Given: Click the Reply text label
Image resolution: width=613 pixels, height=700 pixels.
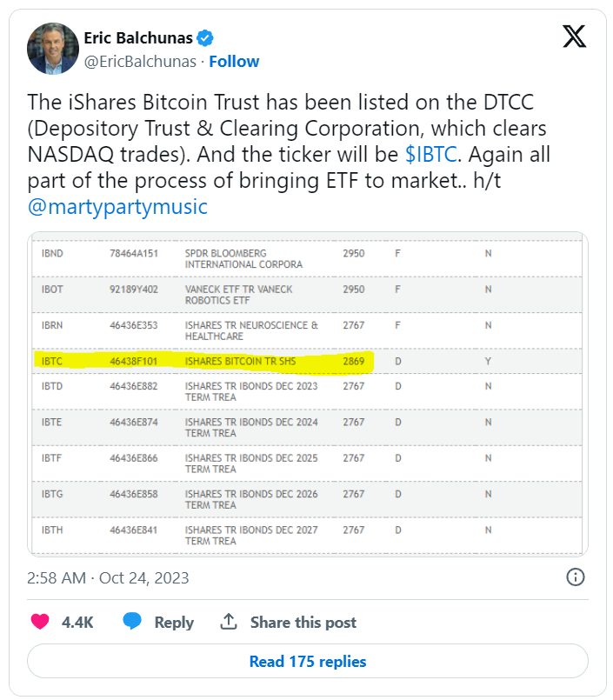Looking at the screenshot, I should coord(174,623).
